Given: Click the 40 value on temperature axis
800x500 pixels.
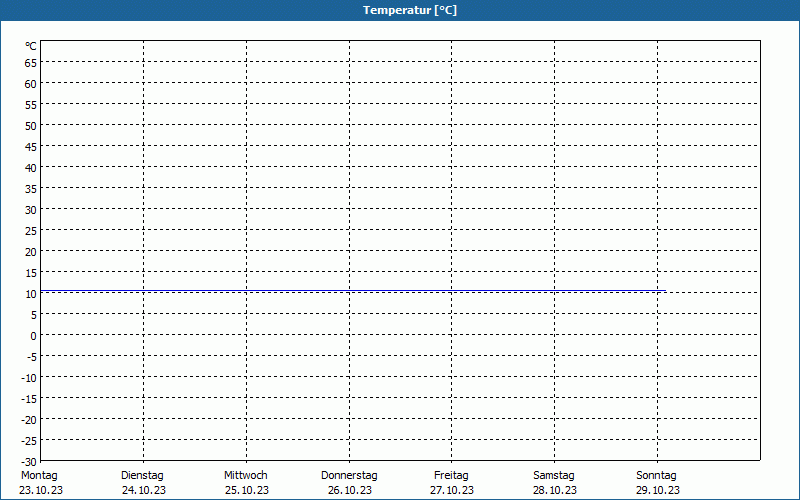Looking at the screenshot, I should coord(31,167).
